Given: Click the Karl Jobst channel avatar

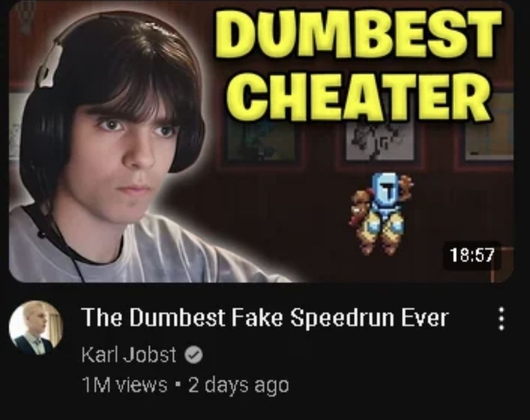Looking at the screenshot, I should point(36,328).
